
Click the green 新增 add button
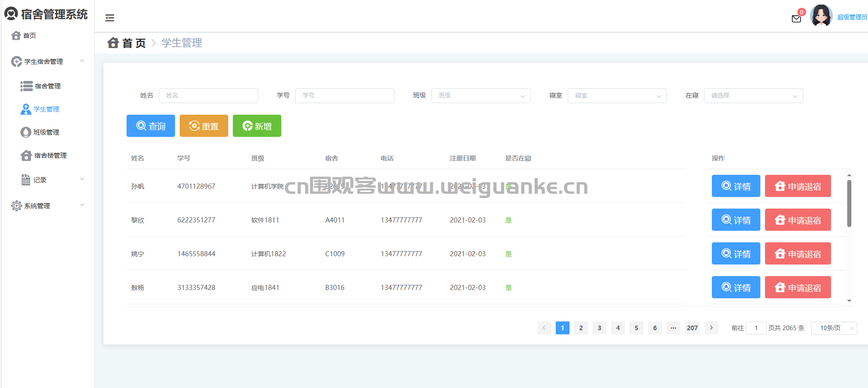[x=257, y=126]
